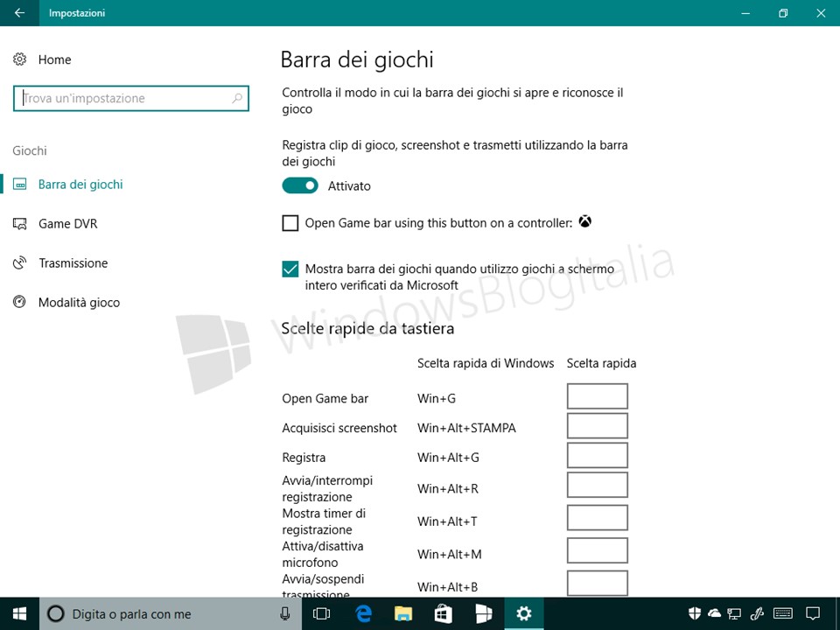Open Task View from taskbar
Screen dimensions: 840x630
coord(321,614)
